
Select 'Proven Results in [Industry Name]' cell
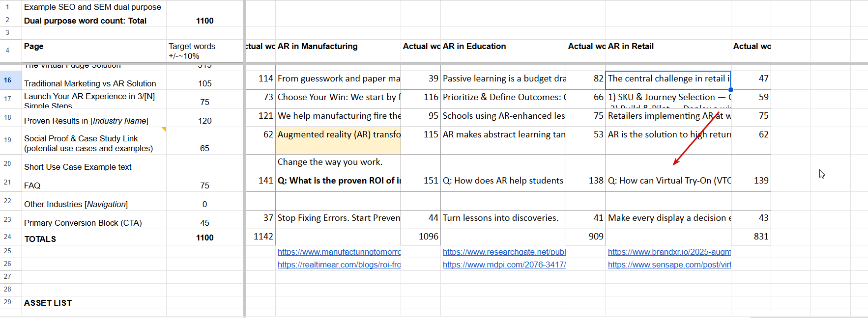(x=94, y=118)
